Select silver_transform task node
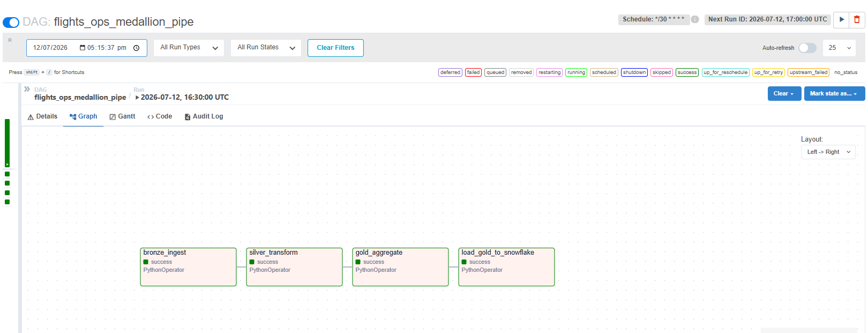 [294, 267]
